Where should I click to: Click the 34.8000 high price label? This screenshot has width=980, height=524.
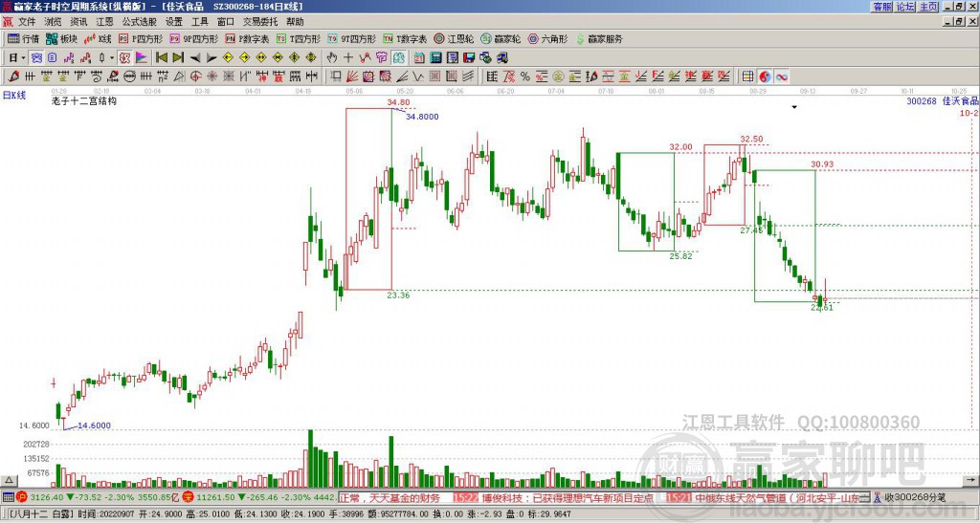[x=422, y=116]
